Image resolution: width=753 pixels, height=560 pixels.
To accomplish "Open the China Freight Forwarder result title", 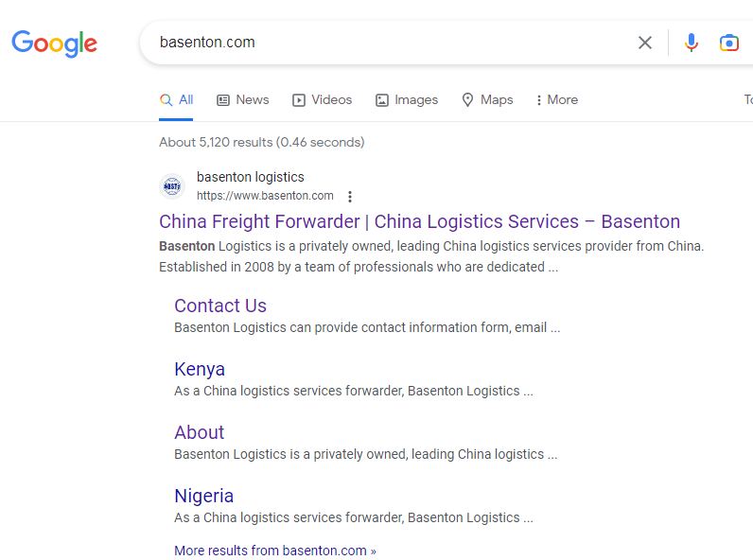I will click(x=420, y=222).
